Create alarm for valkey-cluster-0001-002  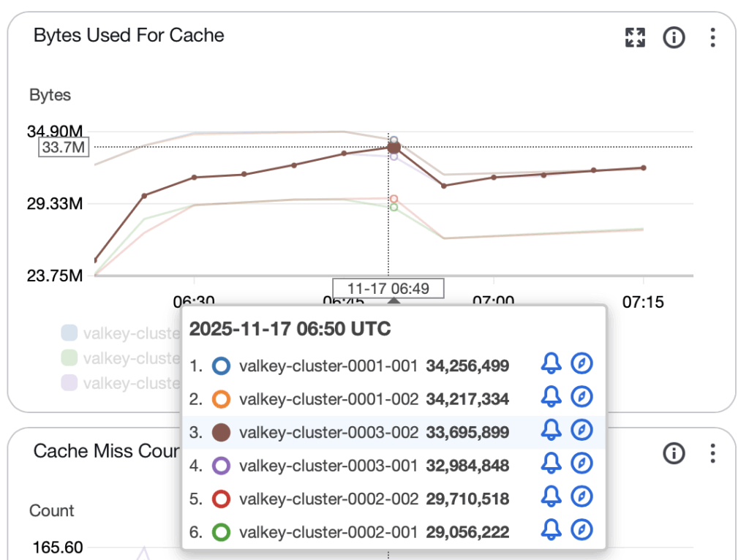[551, 398]
